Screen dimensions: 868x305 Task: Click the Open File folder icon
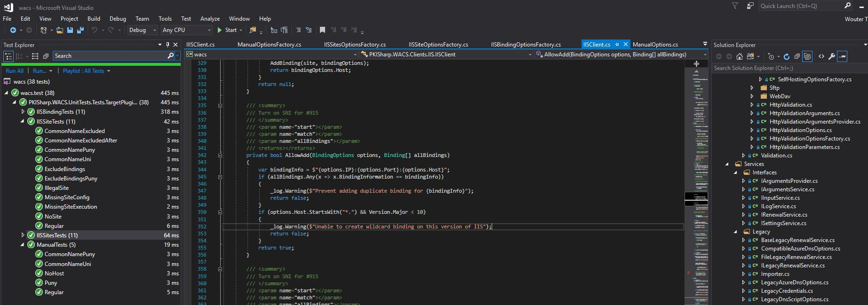(60, 30)
